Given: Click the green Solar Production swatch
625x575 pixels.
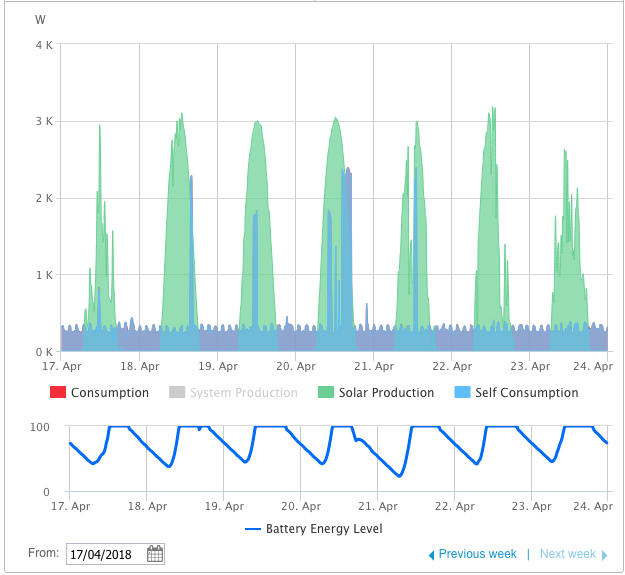Looking at the screenshot, I should pyautogui.click(x=326, y=392).
